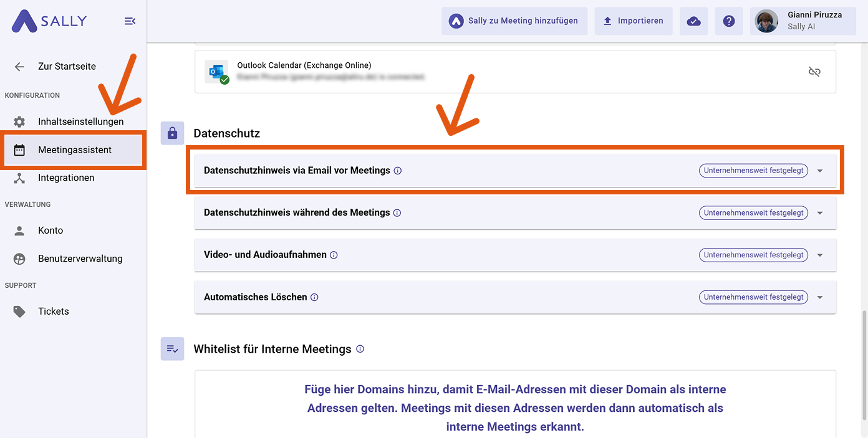Viewport: 868px width, 438px height.
Task: Open Gianni Piruzza user profile menu
Action: [803, 21]
